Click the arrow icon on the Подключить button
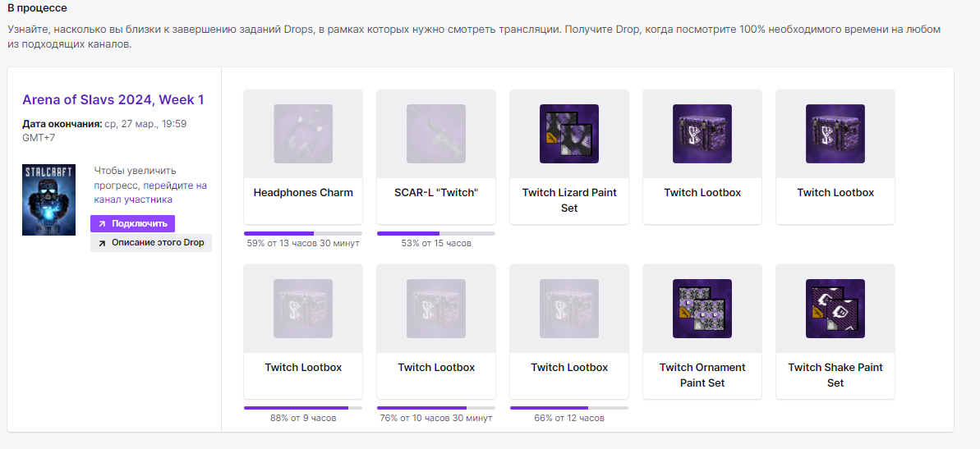Image resolution: width=980 pixels, height=449 pixels. point(102,223)
